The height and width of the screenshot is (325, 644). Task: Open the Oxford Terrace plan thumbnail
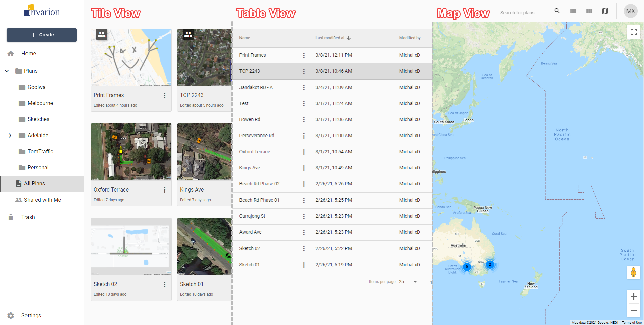(x=131, y=152)
